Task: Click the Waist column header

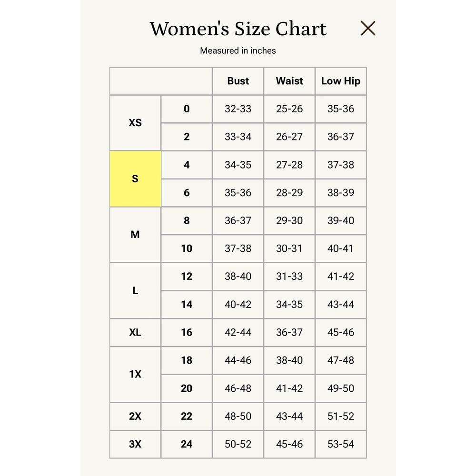Action: tap(289, 81)
